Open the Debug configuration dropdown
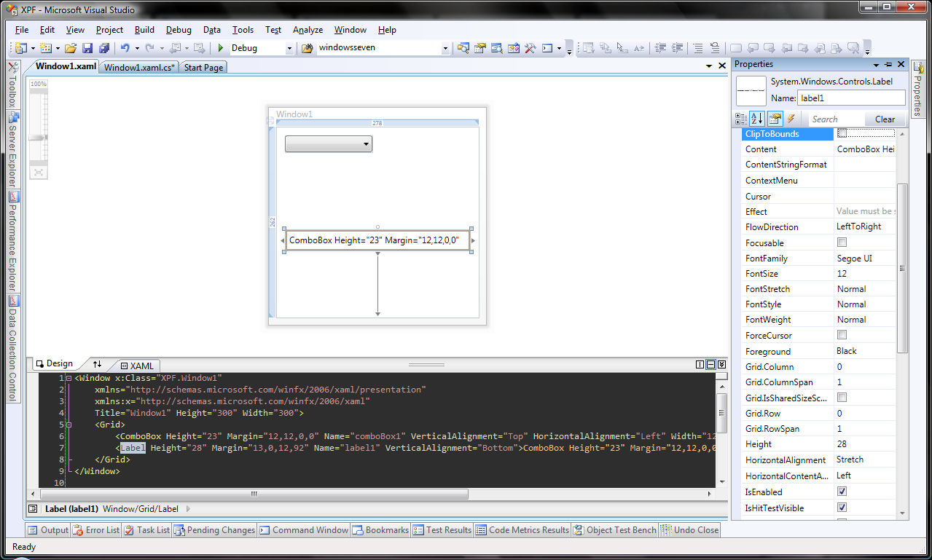The height and width of the screenshot is (560, 932). 289,49
